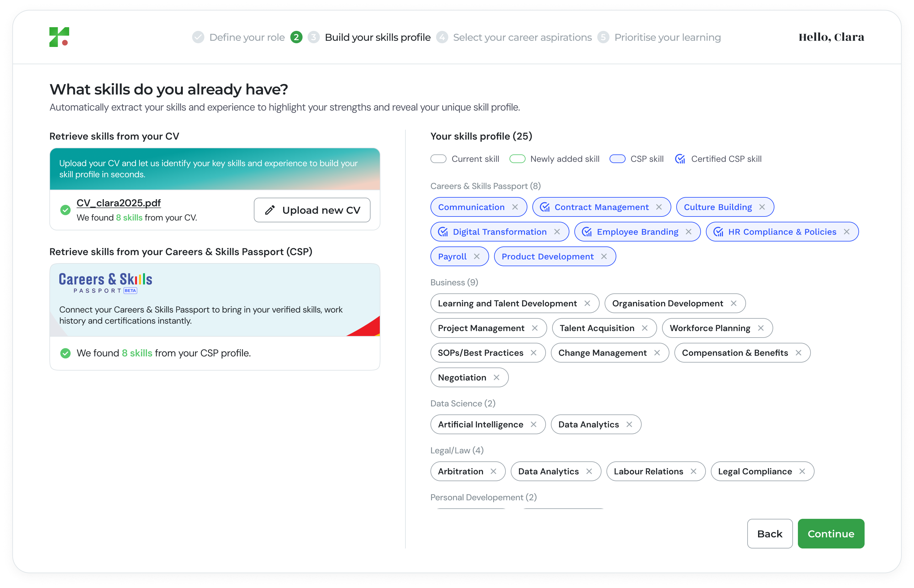Remove the Negotiation skill chip
The image size is (914, 588).
496,378
